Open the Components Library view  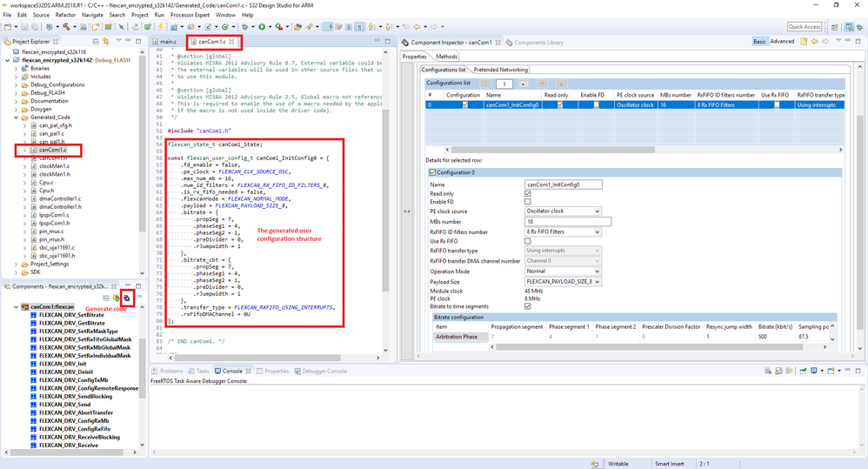click(534, 42)
